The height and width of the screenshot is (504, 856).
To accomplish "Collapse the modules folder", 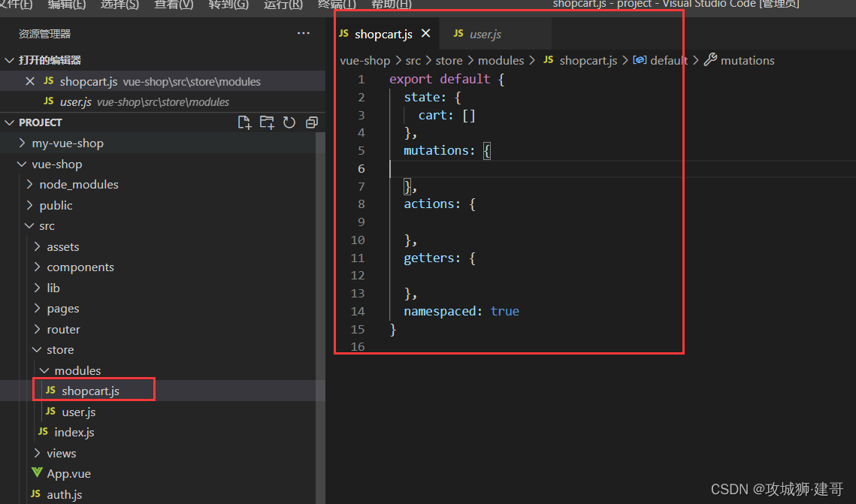I will tap(45, 370).
